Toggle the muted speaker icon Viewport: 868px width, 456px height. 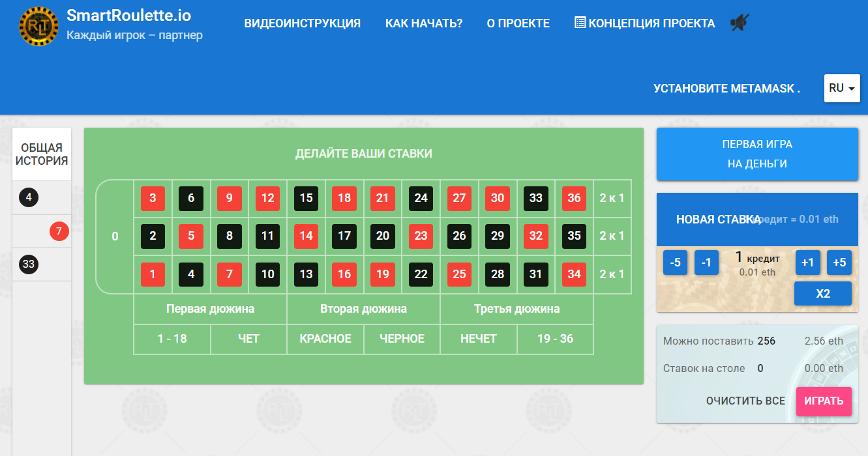tap(740, 23)
